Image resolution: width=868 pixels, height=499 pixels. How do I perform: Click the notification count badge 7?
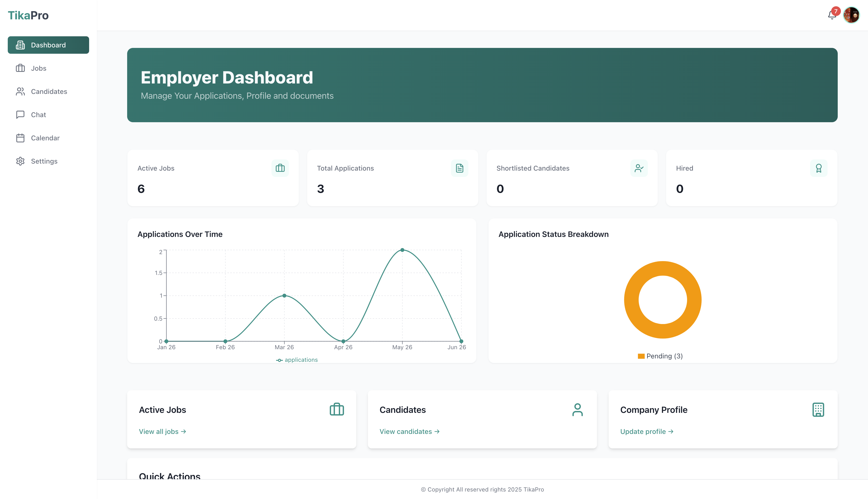tap(836, 11)
